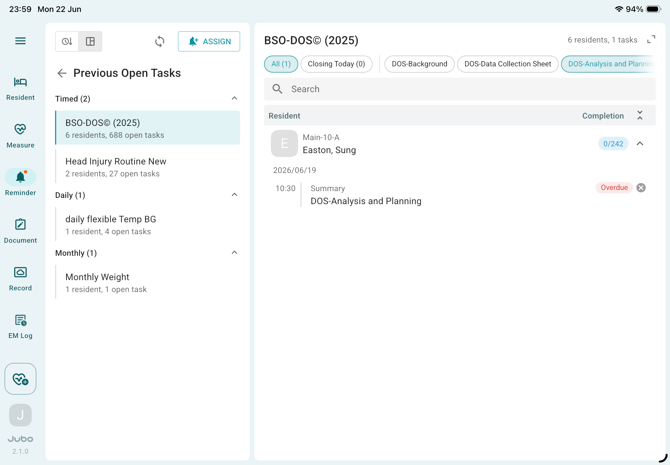Expand the task panel to fullscreen
This screenshot has height=465, width=670.
(x=651, y=40)
